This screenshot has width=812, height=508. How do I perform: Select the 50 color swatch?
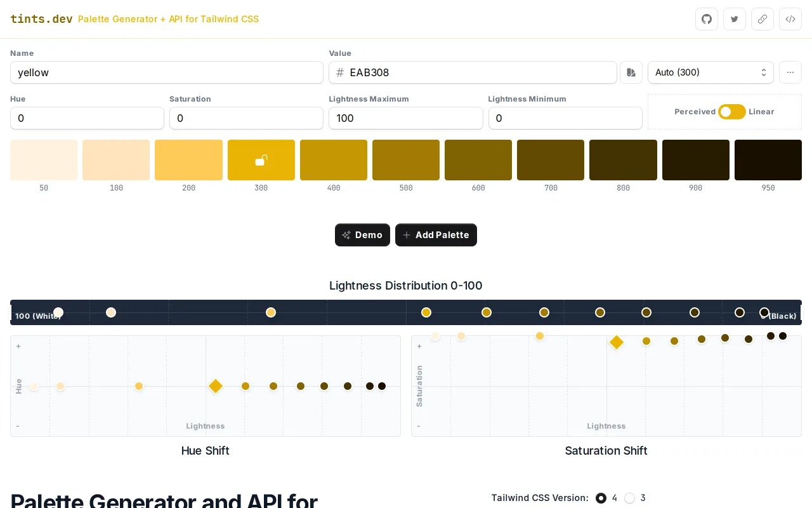click(x=44, y=160)
